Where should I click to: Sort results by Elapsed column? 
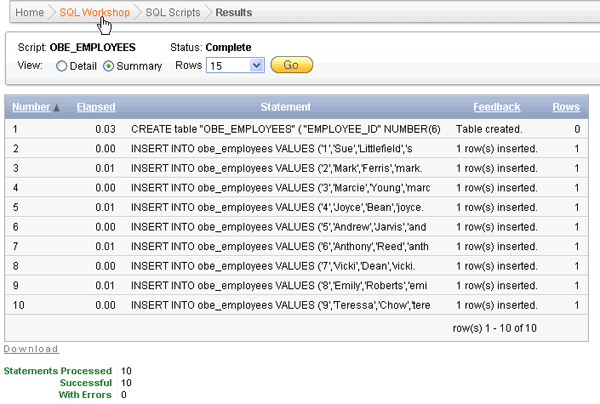click(95, 107)
